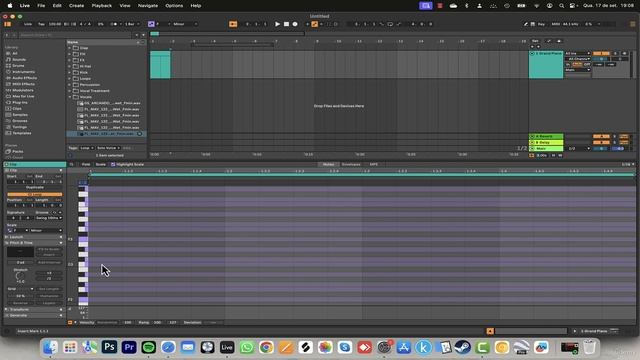Screen dimensions: 640x360
Task: Click the Link button
Action: pos(27,24)
